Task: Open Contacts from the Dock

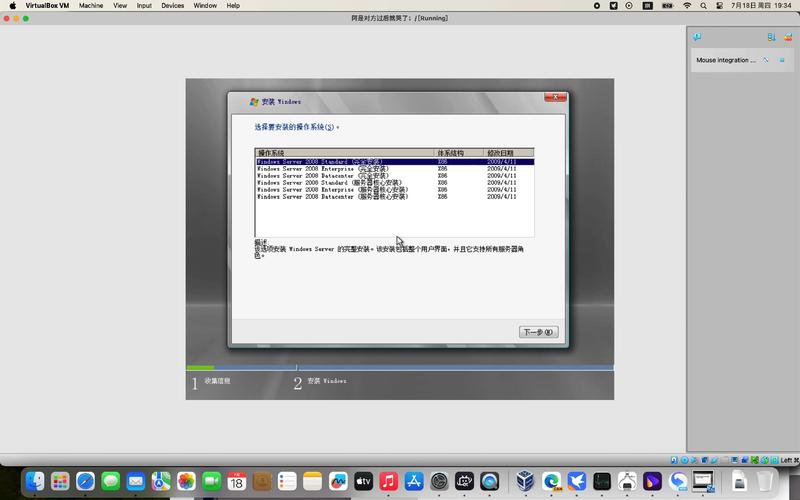Action: tap(262, 481)
